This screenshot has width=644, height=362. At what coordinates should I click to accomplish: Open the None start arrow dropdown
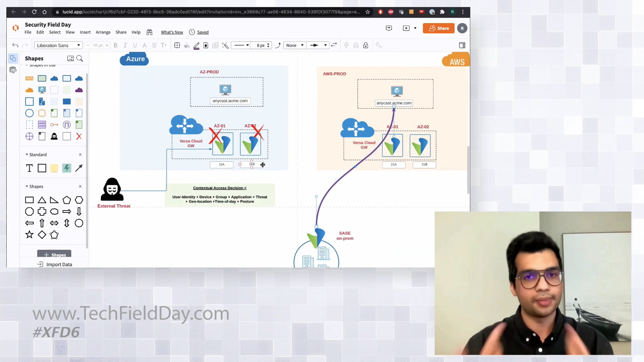pos(295,45)
